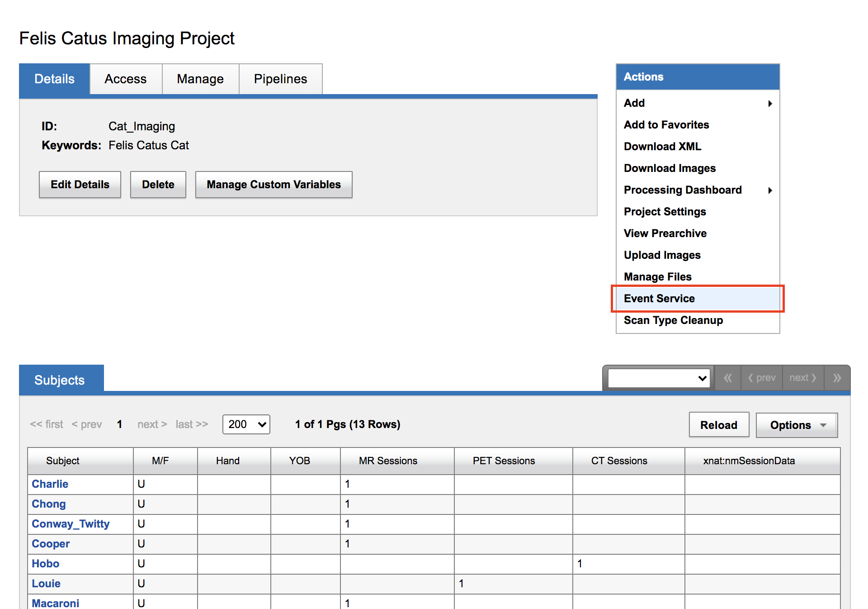868x609 pixels.
Task: Click the next arrow in Subjects navigator
Action: 803,378
